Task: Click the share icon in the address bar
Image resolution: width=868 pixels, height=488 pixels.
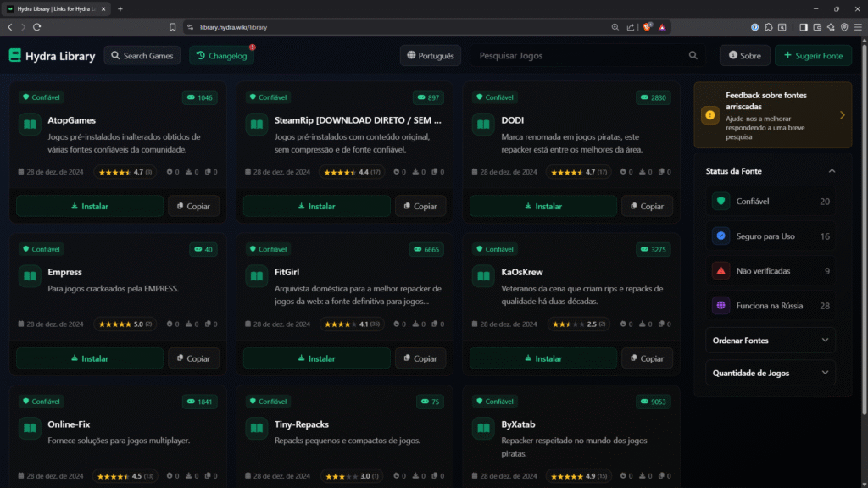Action: tap(631, 27)
